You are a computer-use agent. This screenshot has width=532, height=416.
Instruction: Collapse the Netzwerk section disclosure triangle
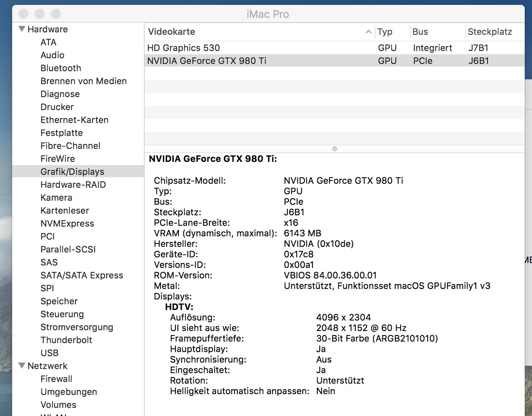point(22,366)
